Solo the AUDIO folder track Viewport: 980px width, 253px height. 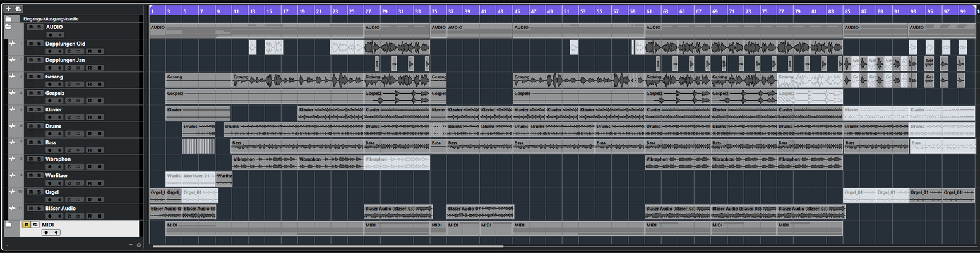[x=39, y=27]
